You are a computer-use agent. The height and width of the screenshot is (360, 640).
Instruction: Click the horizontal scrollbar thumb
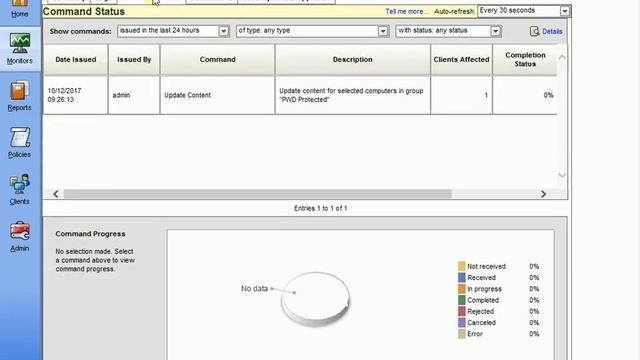(x=258, y=194)
